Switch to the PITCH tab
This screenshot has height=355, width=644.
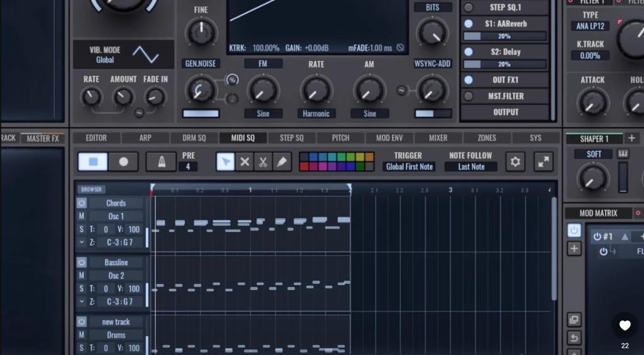point(340,138)
